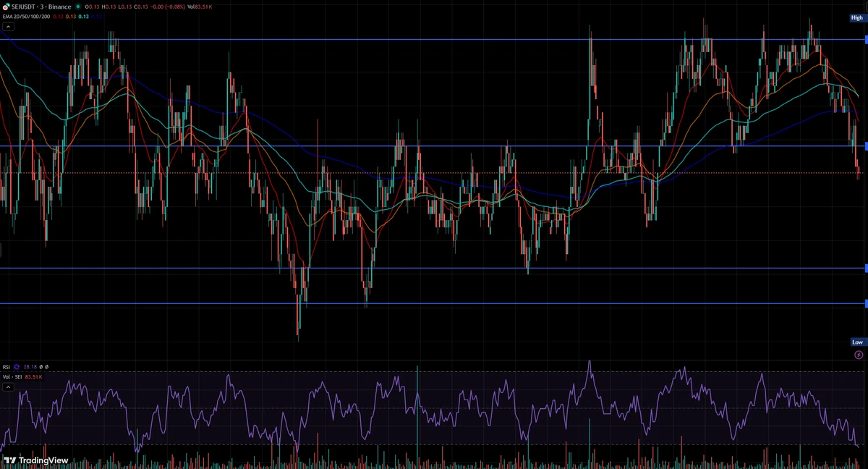Open the SEIUSDT symbol title
Screen dimensions: 868x469
tap(42, 7)
